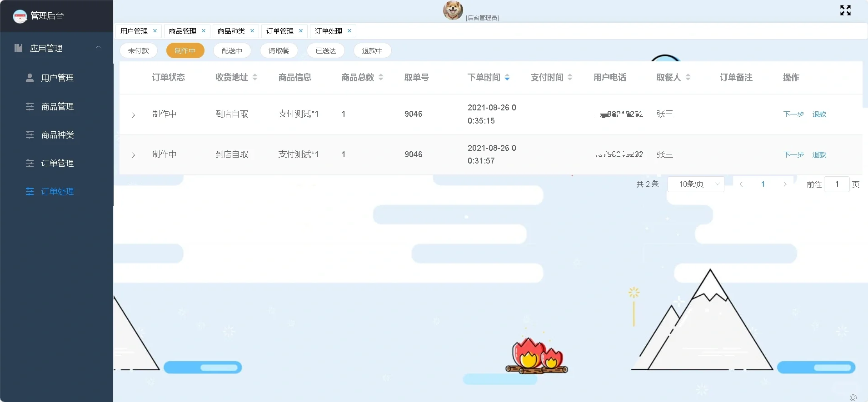Select page 1 in pagination
The image size is (868, 402).
[x=763, y=184]
